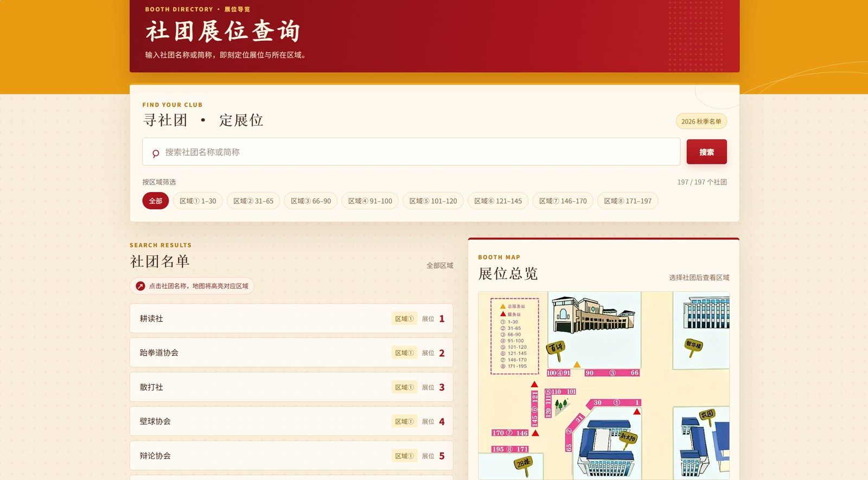Open the 散打社 club row
The image size is (868, 480).
pos(291,387)
